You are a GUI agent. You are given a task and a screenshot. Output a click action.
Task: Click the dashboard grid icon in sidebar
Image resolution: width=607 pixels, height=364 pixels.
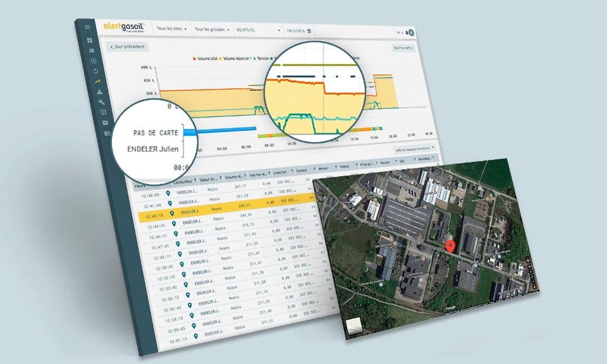[89, 40]
